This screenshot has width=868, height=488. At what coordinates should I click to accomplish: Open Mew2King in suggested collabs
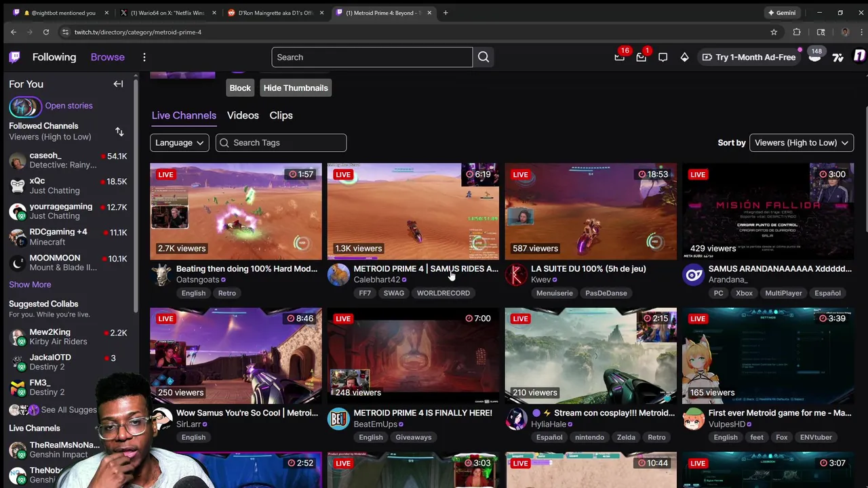point(68,337)
